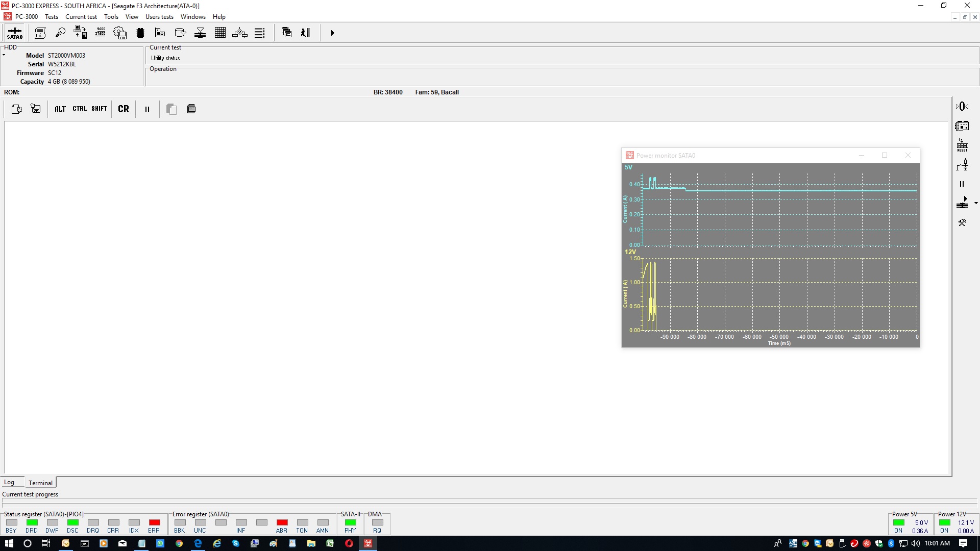Open the Tools menu
The image size is (980, 551).
pyautogui.click(x=111, y=17)
